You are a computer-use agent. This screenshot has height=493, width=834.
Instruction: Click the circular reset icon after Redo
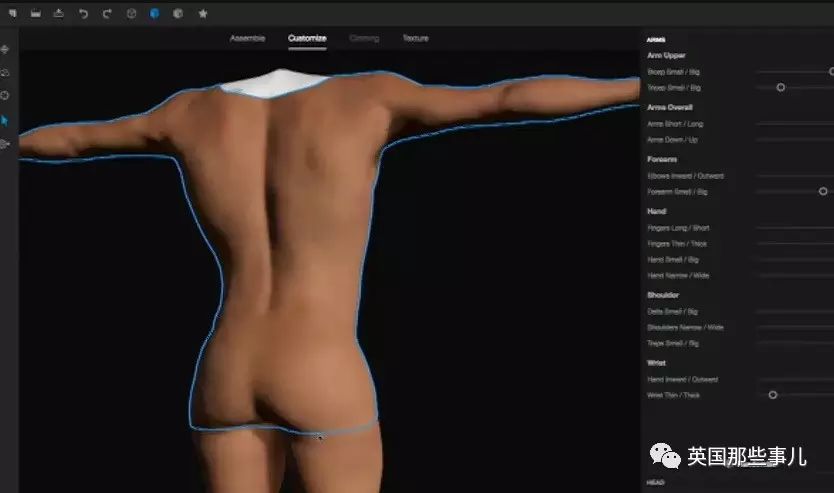pos(131,14)
